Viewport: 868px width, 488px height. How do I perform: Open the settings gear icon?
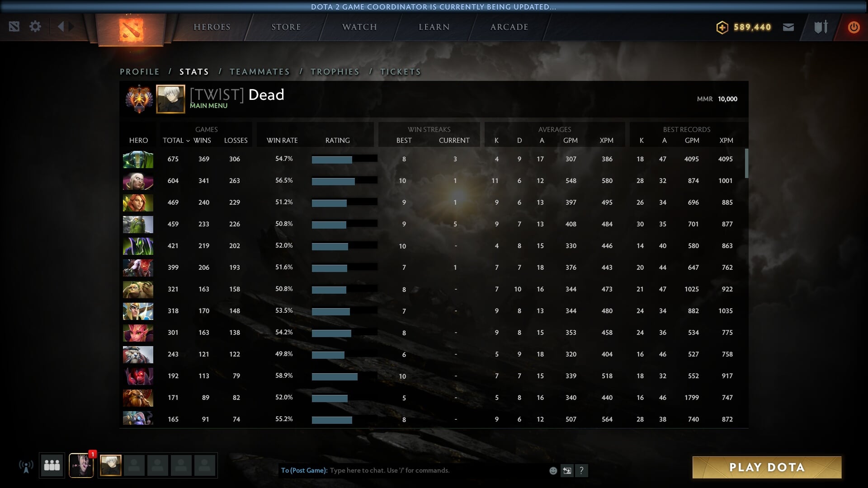pos(35,27)
